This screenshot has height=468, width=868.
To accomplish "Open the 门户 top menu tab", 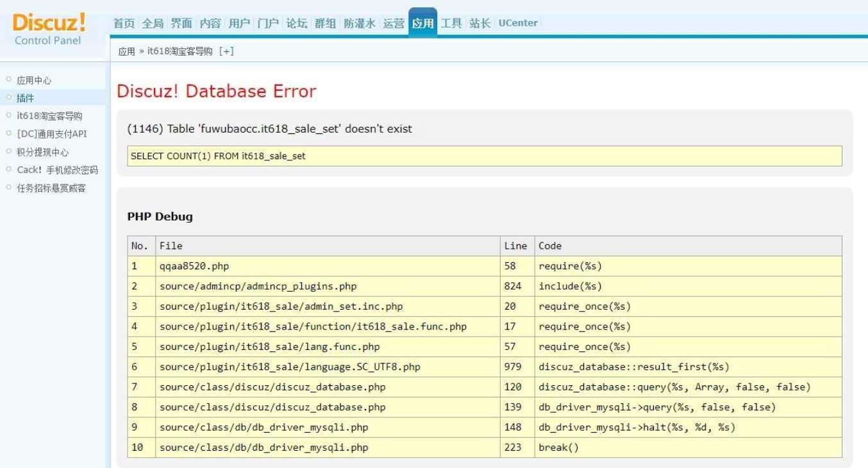I will (x=268, y=23).
